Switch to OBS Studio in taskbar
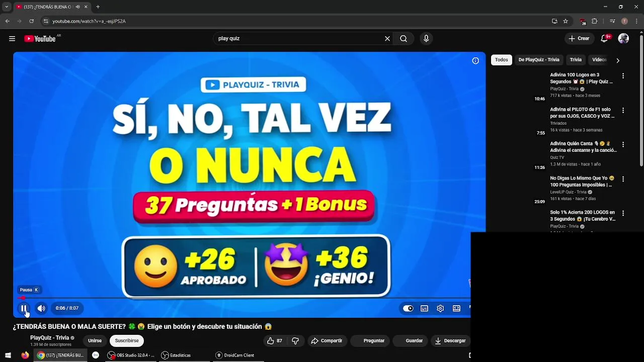644x362 pixels. pos(132,355)
